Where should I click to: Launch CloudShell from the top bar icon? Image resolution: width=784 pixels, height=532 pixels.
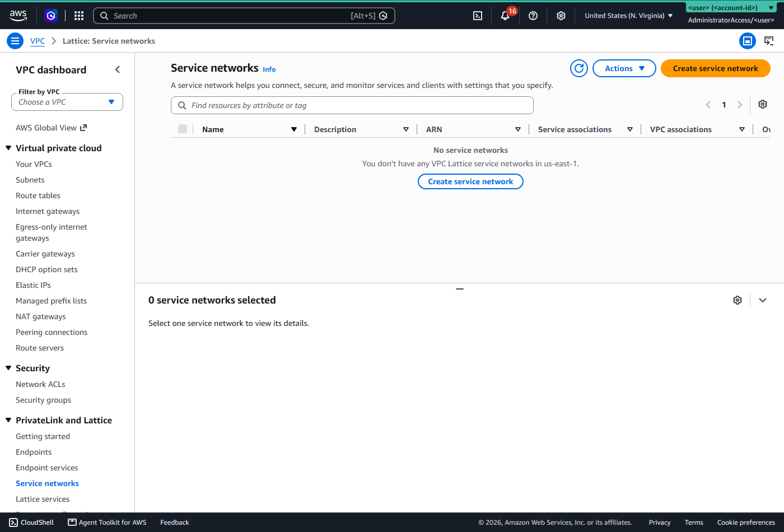(478, 16)
